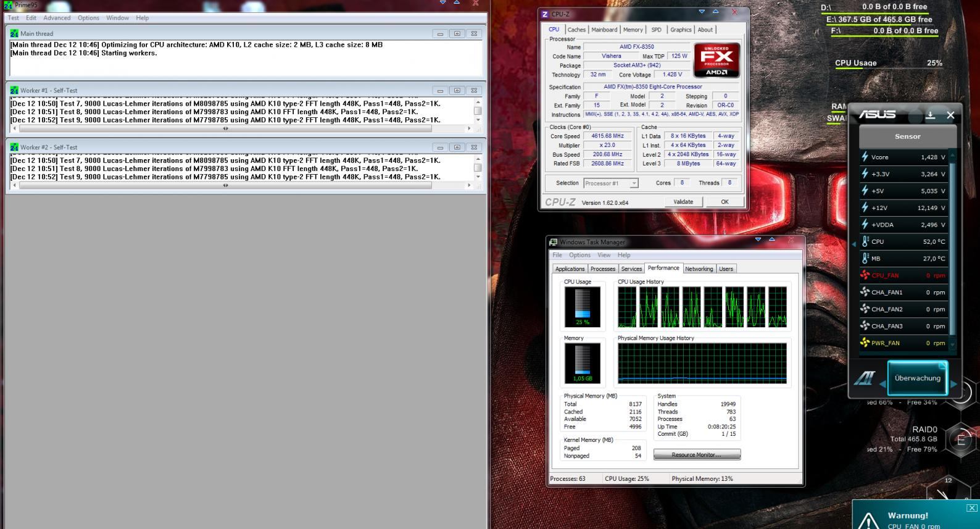Image resolution: width=980 pixels, height=529 pixels.
Task: Click the sensor list scroll-down arrow
Action: (x=952, y=344)
